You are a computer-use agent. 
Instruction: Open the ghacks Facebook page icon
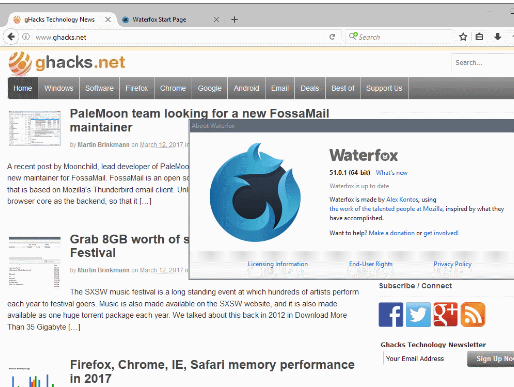[391, 315]
